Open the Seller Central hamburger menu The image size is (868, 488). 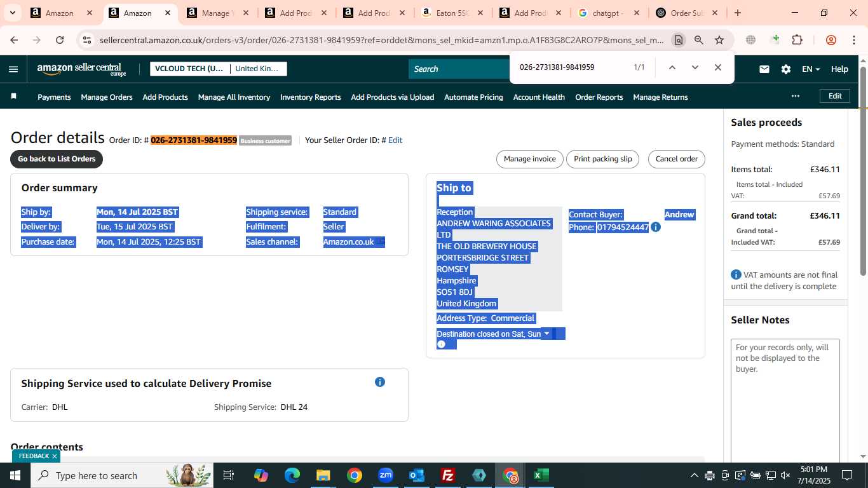coord(13,69)
